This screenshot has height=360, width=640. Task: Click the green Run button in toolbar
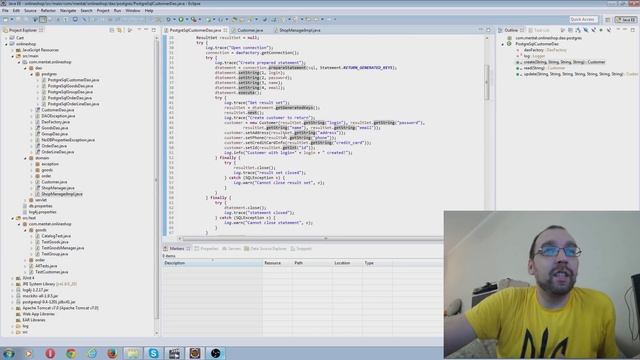(181, 19)
